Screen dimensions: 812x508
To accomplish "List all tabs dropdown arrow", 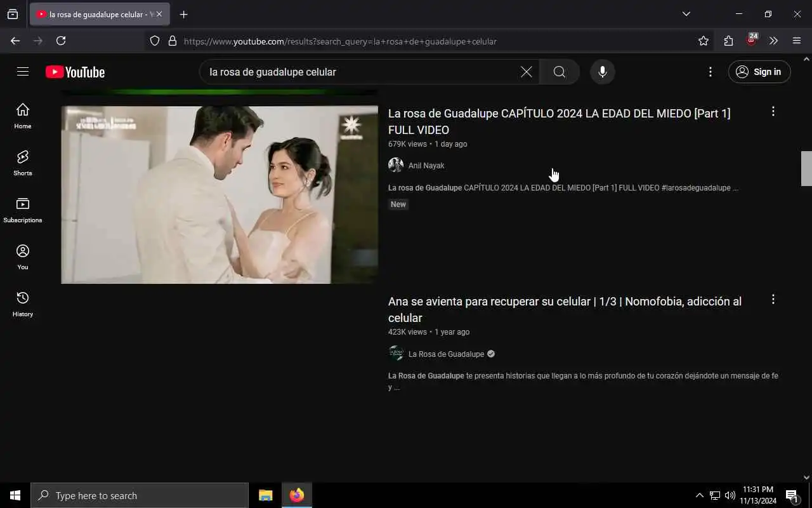I will click(x=686, y=14).
